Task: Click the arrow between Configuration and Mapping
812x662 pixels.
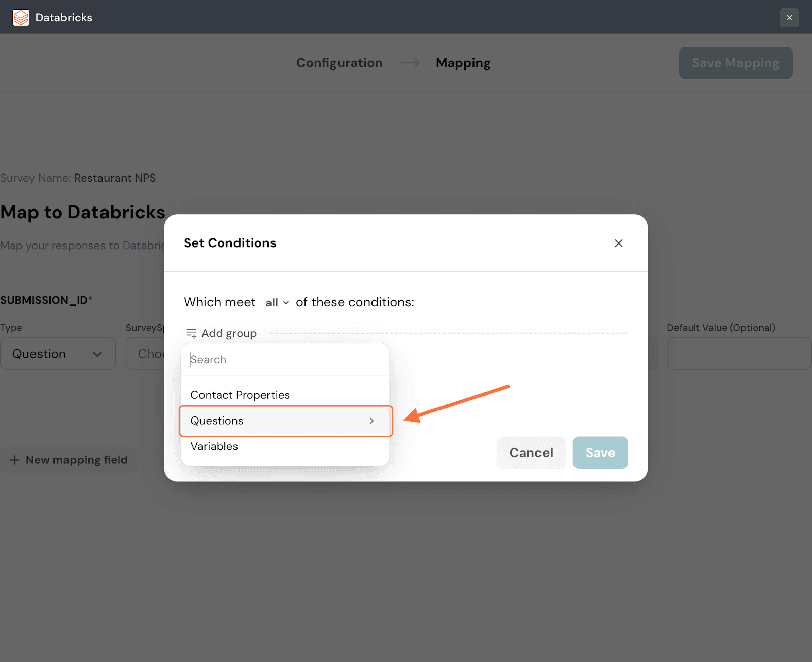Action: tap(409, 63)
